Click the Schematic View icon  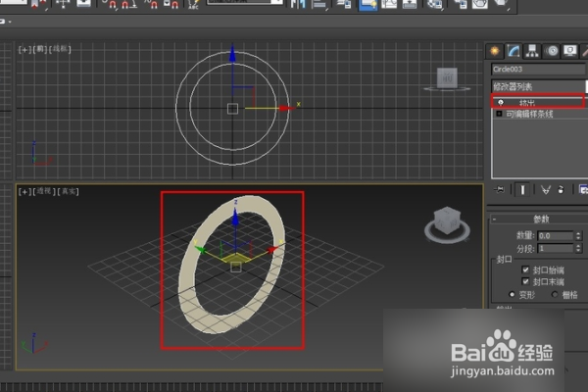click(x=409, y=4)
